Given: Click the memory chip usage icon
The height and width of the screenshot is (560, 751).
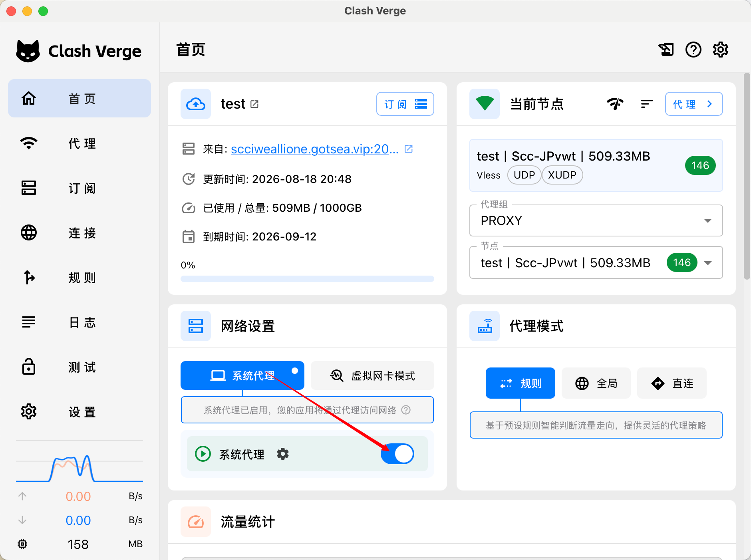Looking at the screenshot, I should coord(22,544).
